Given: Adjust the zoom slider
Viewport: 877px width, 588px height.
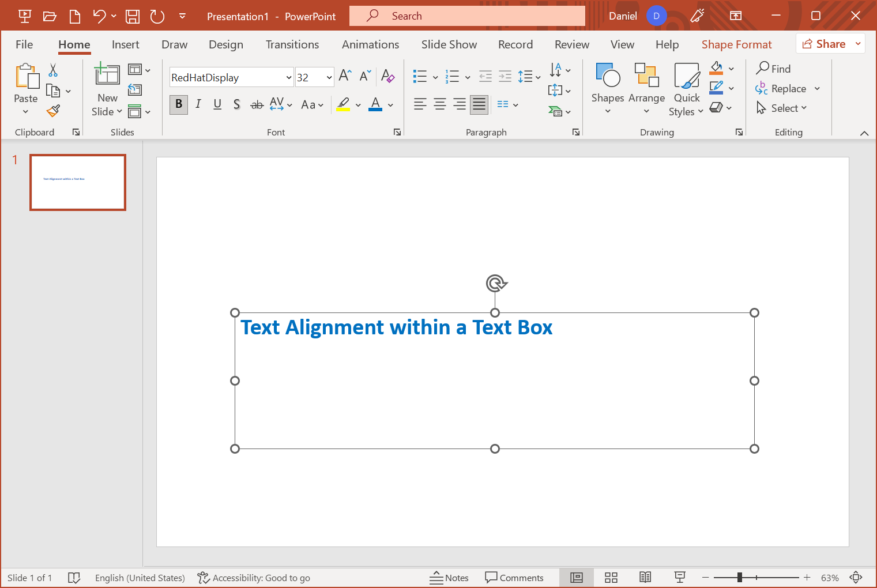Looking at the screenshot, I should pyautogui.click(x=740, y=576).
